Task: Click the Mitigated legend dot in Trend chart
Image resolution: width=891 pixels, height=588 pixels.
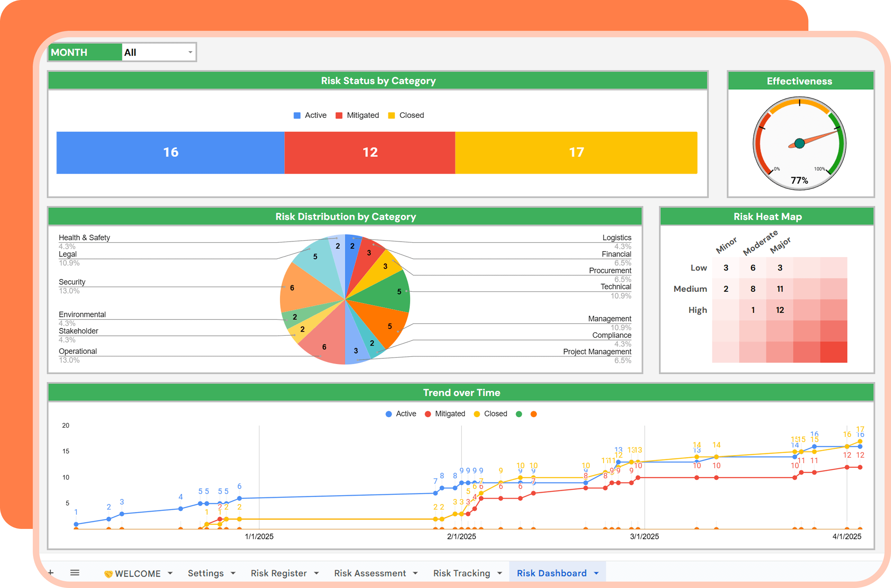Action: point(428,414)
